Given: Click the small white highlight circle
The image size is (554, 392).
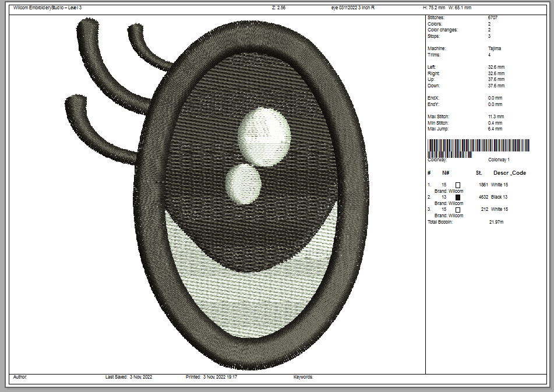Looking at the screenshot, I should (244, 183).
